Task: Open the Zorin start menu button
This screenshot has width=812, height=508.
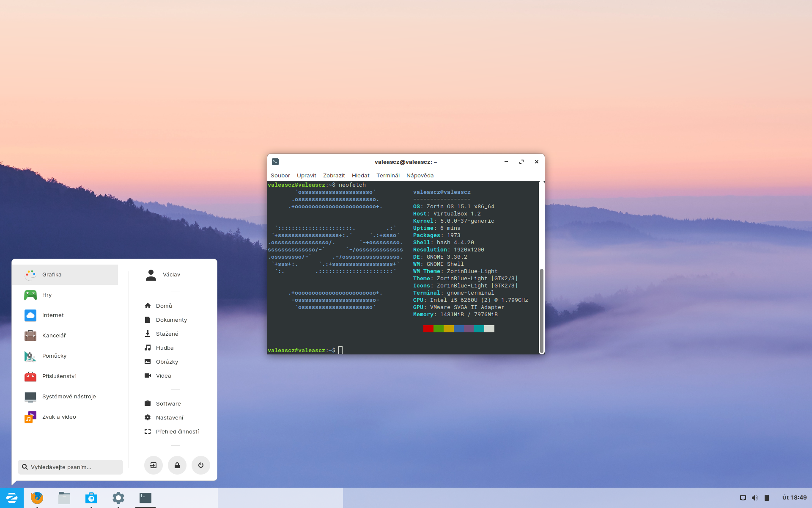Action: click(x=12, y=498)
